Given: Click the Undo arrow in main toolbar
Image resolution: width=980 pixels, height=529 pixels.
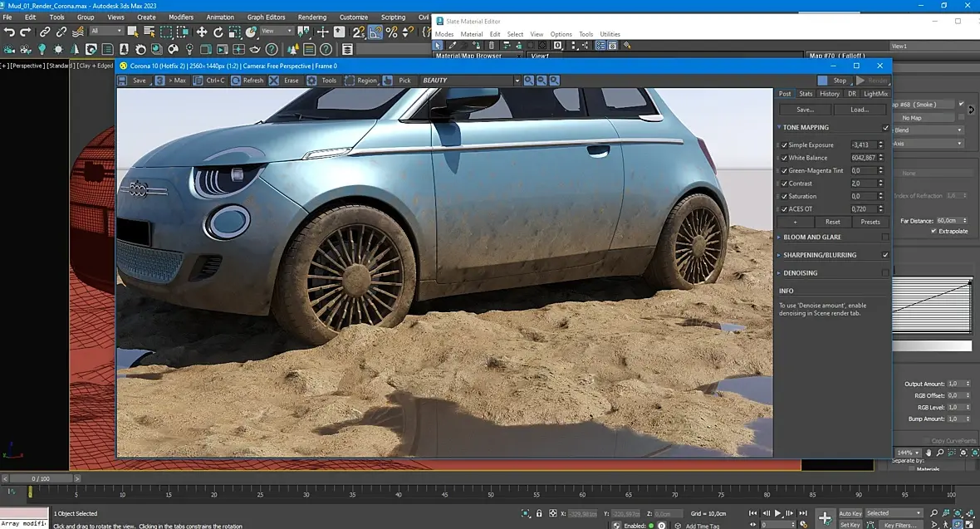Looking at the screenshot, I should (9, 32).
